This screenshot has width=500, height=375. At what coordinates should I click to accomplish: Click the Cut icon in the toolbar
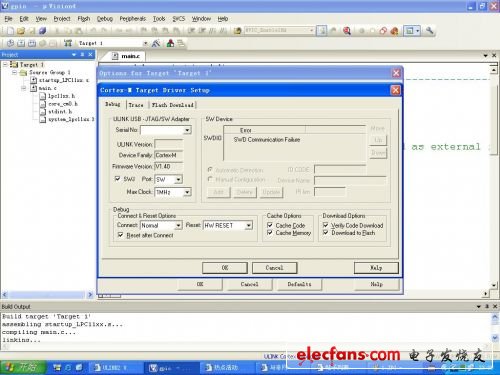[57, 31]
